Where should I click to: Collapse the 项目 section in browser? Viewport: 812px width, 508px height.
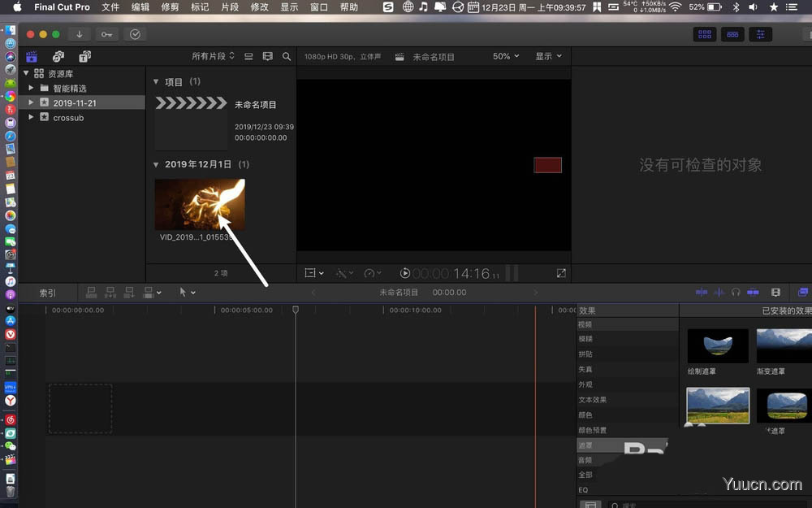click(156, 82)
